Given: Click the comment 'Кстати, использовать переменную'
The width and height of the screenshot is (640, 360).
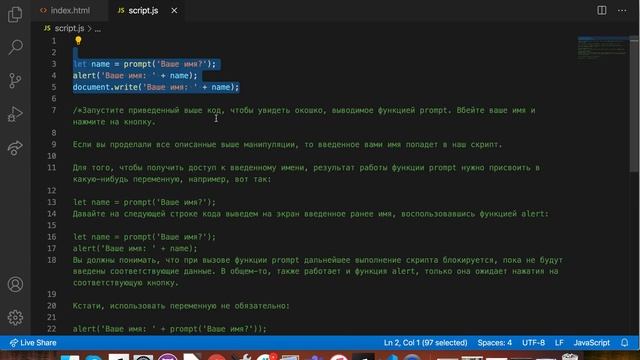Looking at the screenshot, I should tap(181, 306).
